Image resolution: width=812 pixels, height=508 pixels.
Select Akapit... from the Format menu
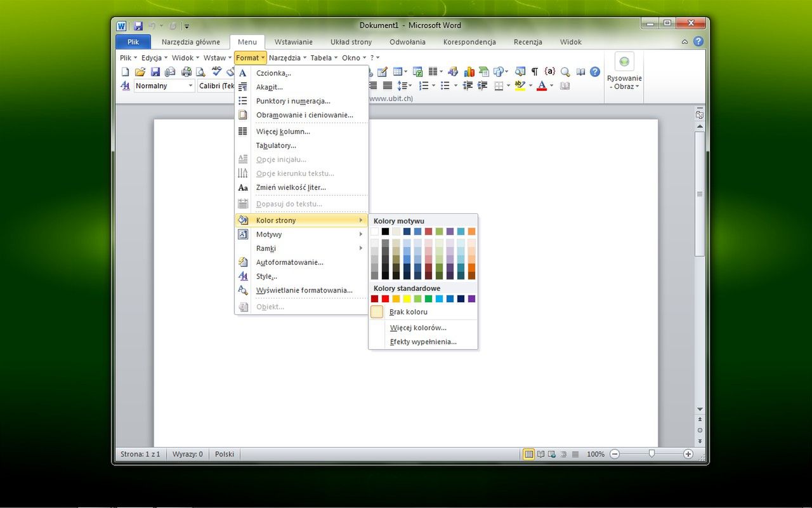point(301,87)
